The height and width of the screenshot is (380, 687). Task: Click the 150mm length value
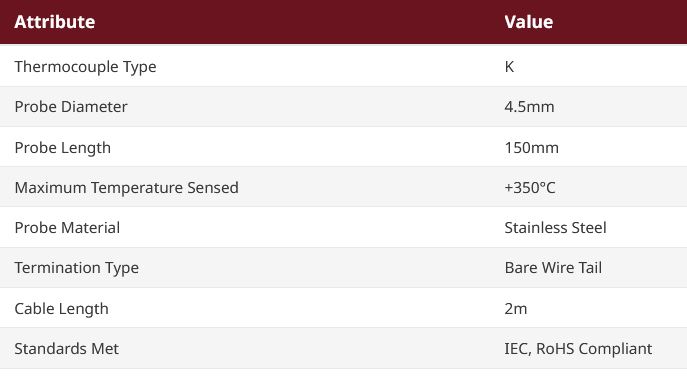[x=531, y=148]
